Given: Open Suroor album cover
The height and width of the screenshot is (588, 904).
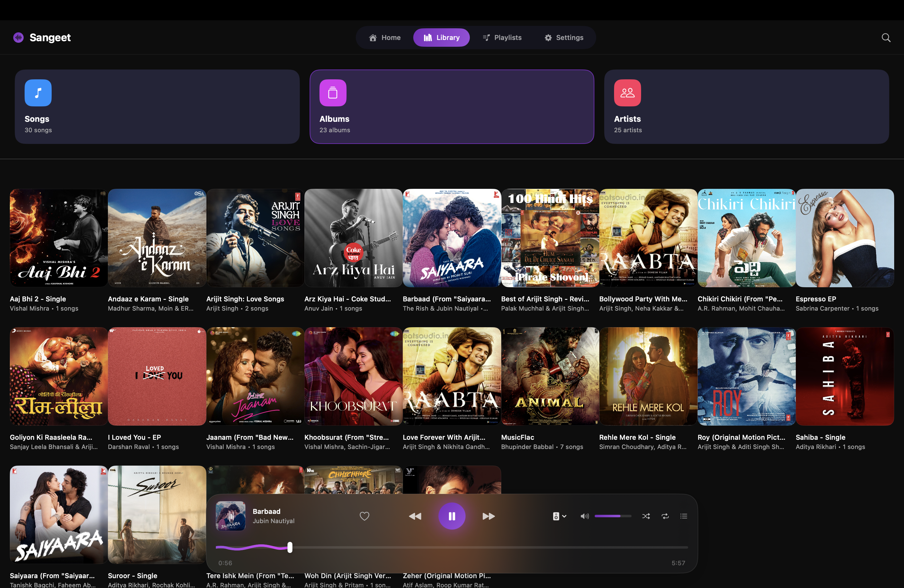Looking at the screenshot, I should 157,515.
